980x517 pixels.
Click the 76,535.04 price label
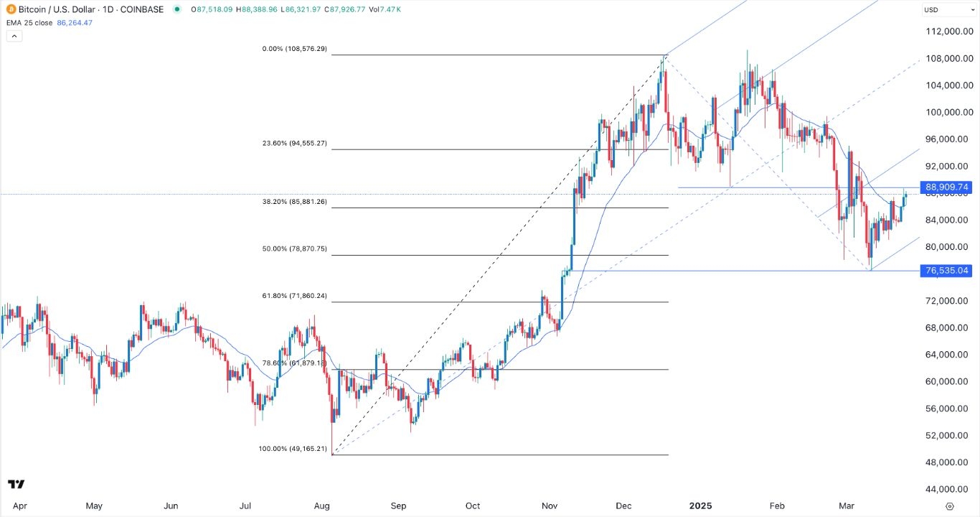pos(947,271)
